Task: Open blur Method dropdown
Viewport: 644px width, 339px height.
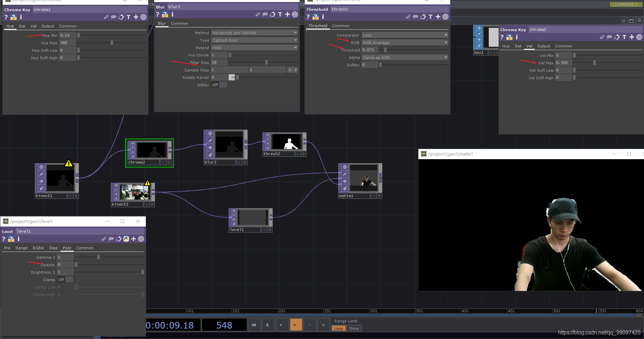Action: [x=254, y=33]
